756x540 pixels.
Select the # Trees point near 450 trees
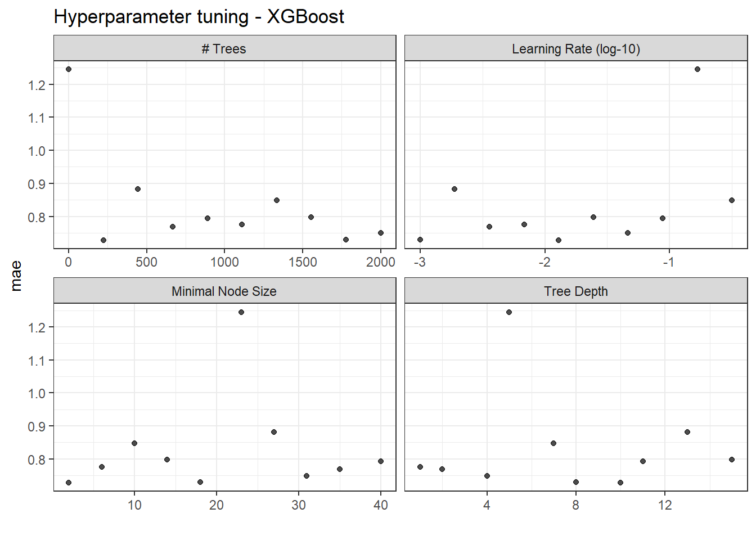pos(138,189)
